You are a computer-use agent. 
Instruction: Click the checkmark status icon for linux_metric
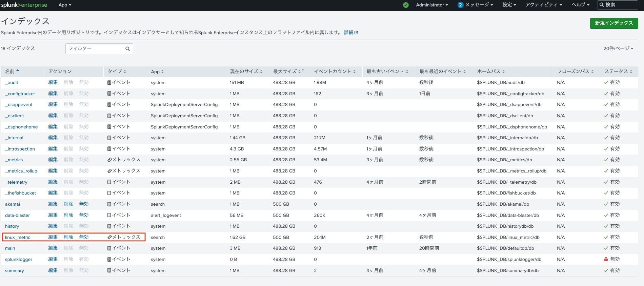(606, 237)
